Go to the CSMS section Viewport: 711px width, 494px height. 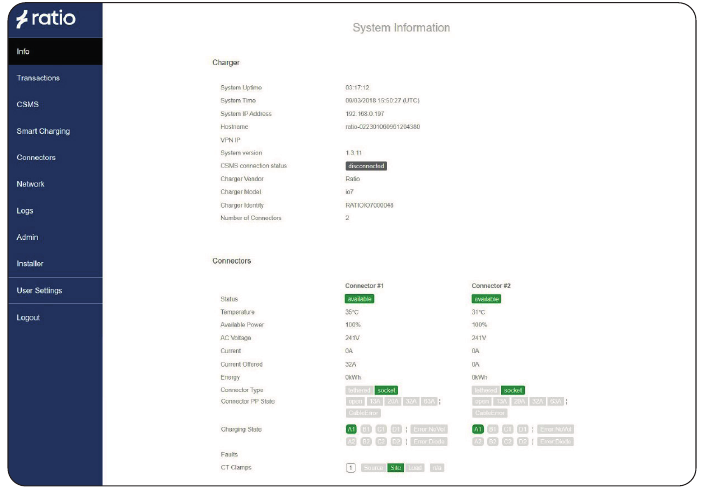coord(55,104)
